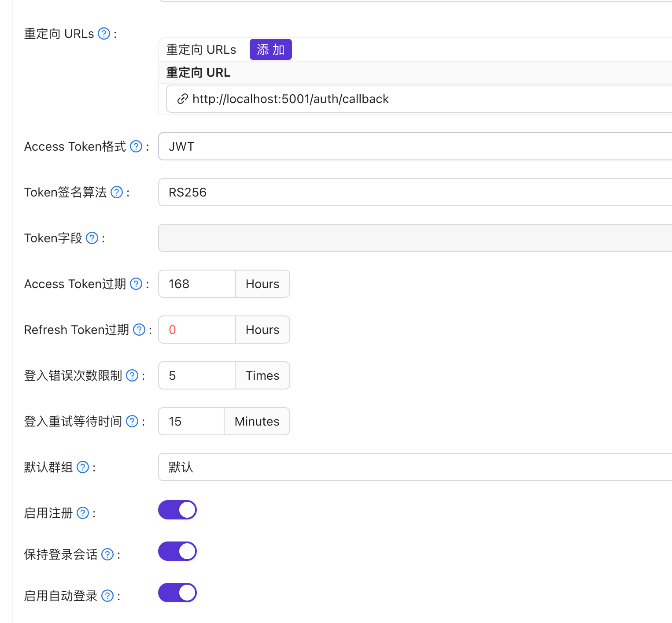This screenshot has height=623, width=672.
Task: Open help icon beside 重定向 URLs label
Action: 104,33
